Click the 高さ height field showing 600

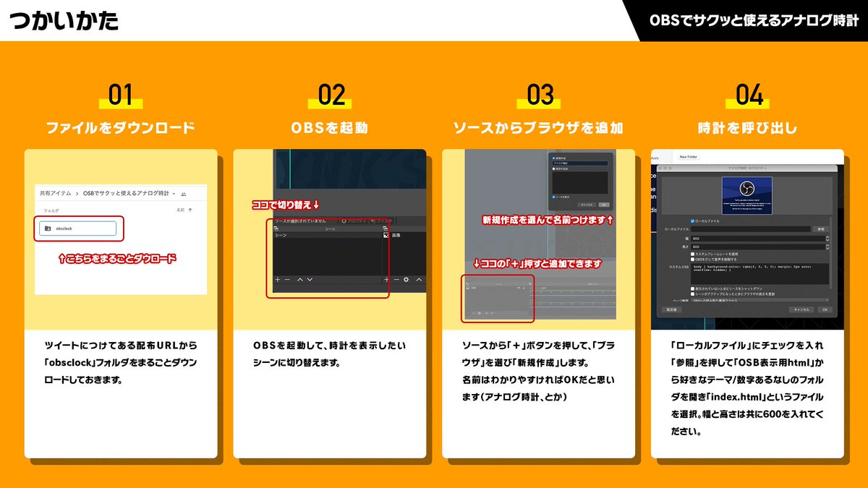(x=758, y=247)
